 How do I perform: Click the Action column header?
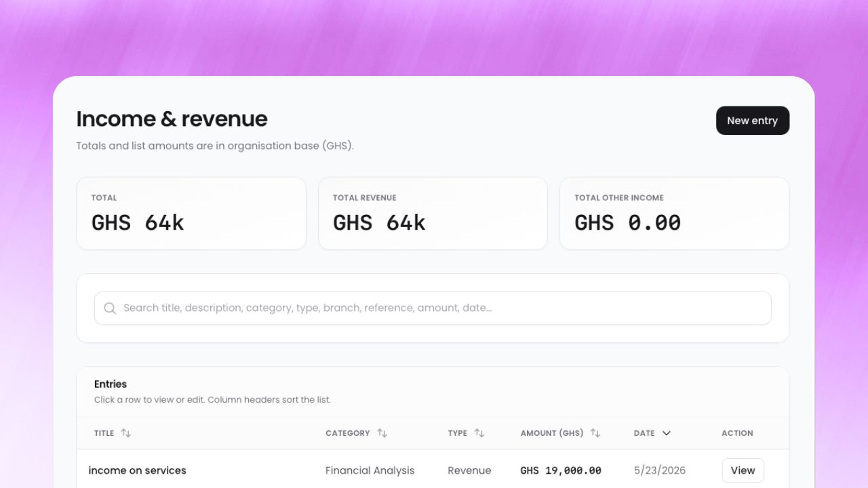(x=737, y=433)
